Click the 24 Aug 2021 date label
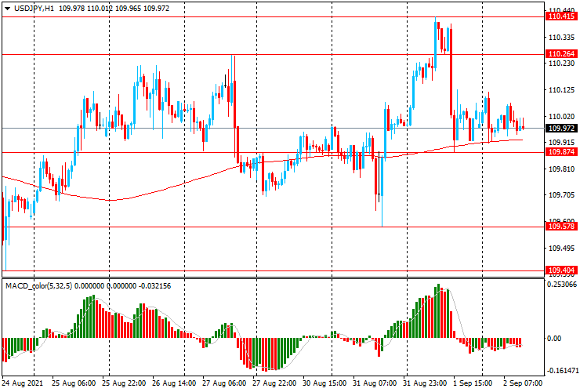Image resolution: width=580 pixels, height=392 pixels. tap(22, 383)
